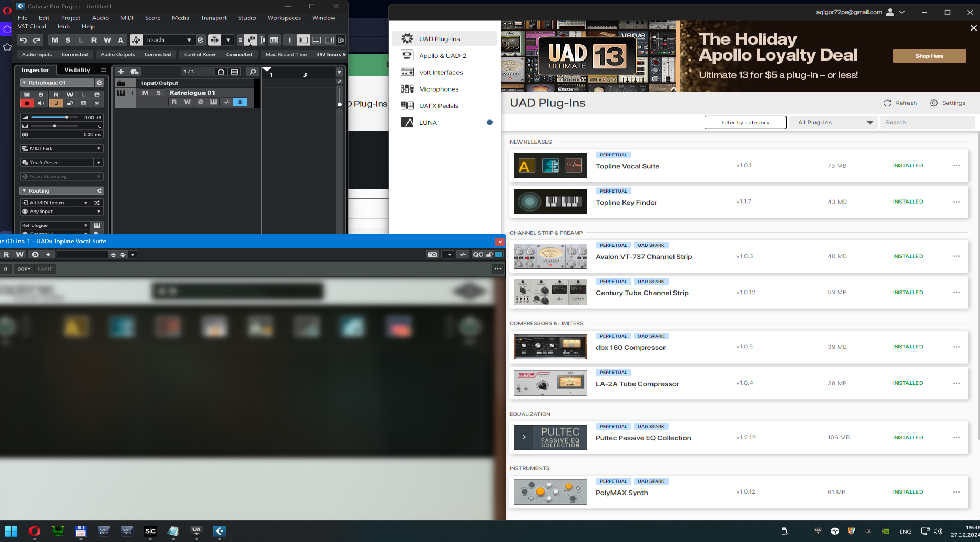The image size is (980, 542).
Task: Click the Add Track plus button
Action: point(121,72)
